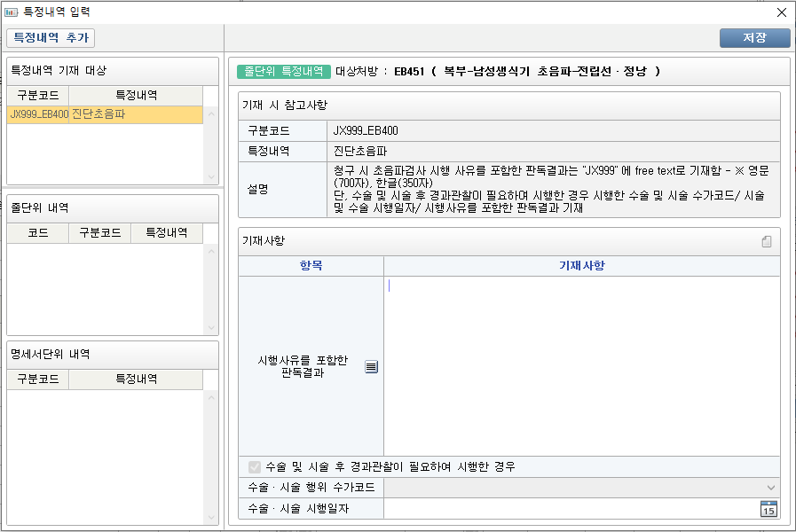Click the 코드 column header in 줄단위 내역
796x532 pixels.
[38, 233]
